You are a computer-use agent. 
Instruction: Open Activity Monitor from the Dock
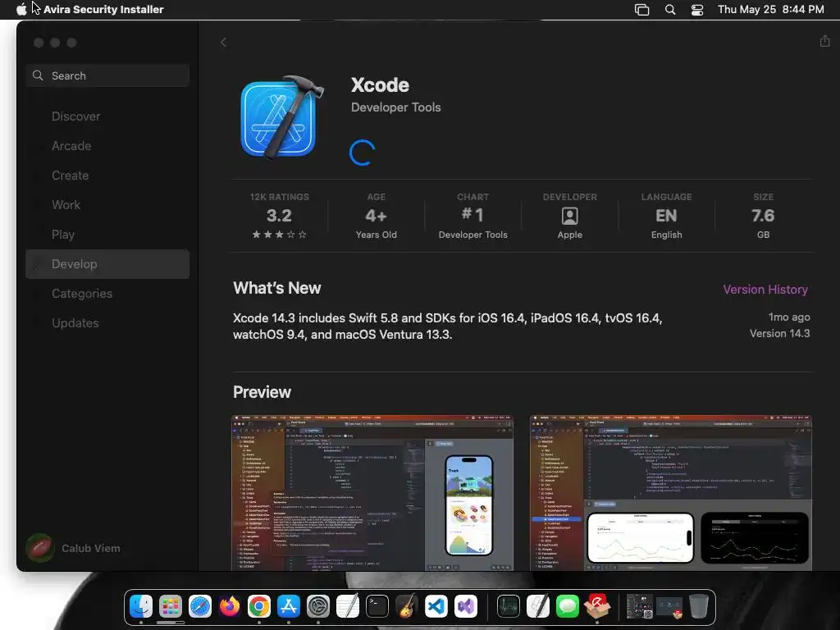coord(508,606)
